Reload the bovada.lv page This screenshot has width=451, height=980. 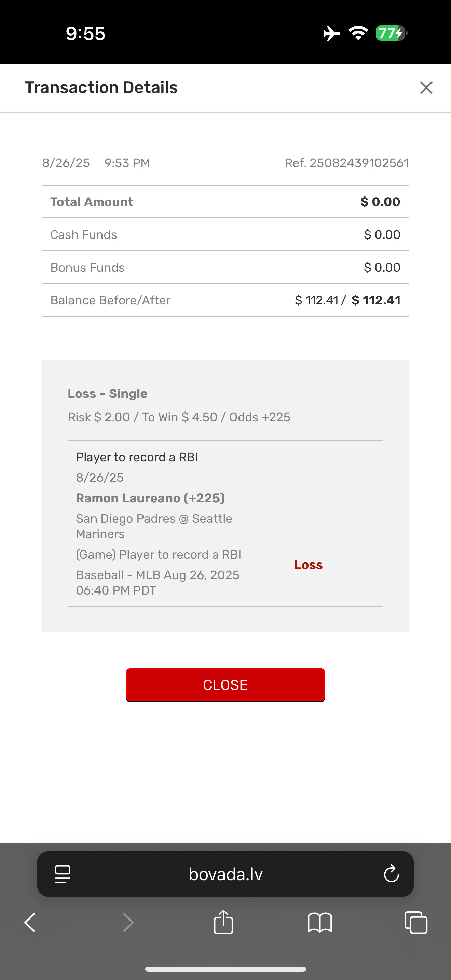click(391, 874)
